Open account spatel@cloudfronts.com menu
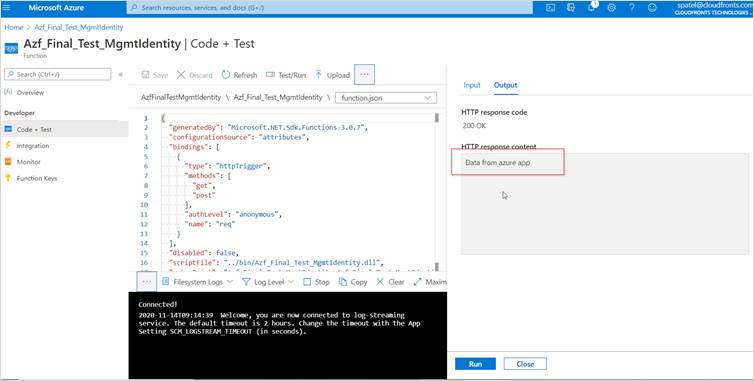The image size is (754, 381). point(713,8)
